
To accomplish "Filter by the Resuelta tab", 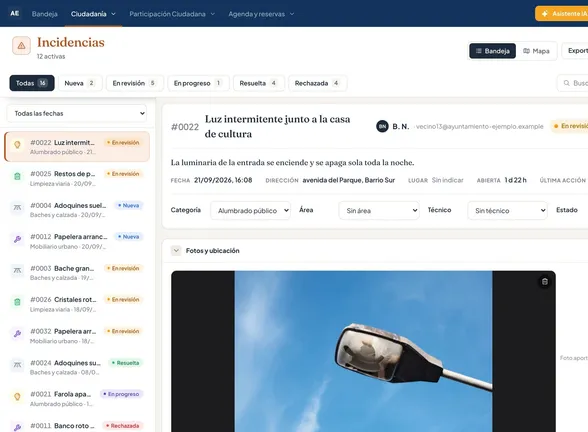I will click(x=259, y=83).
